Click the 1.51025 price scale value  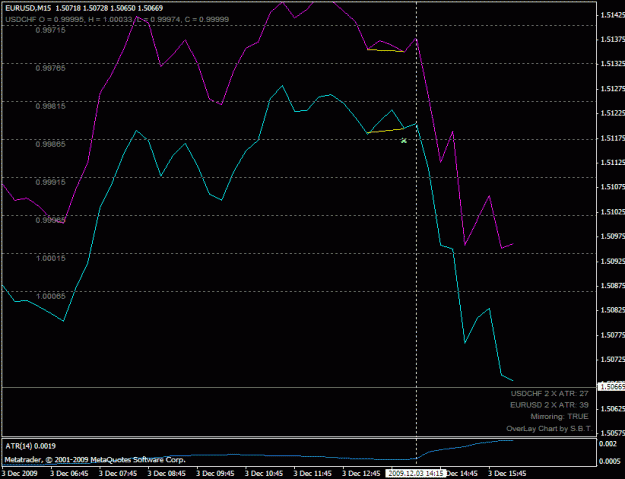point(612,212)
